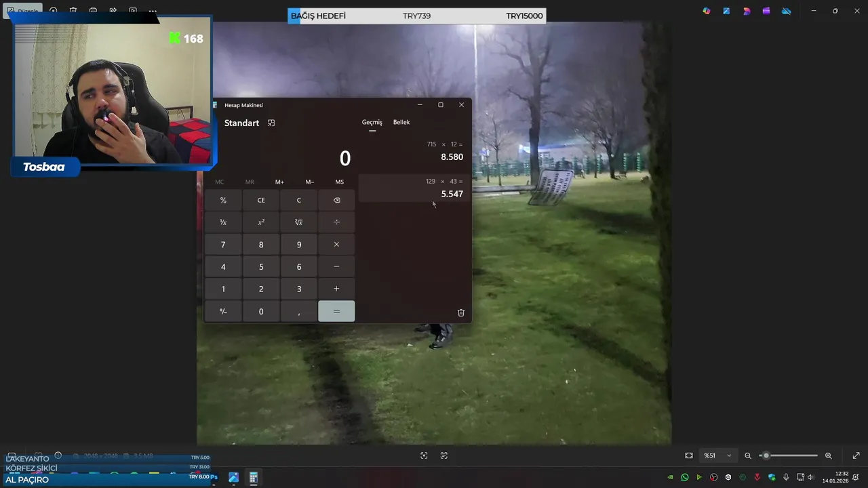Click the plus/minus sign toggle key
This screenshot has height=488, width=868.
223,311
